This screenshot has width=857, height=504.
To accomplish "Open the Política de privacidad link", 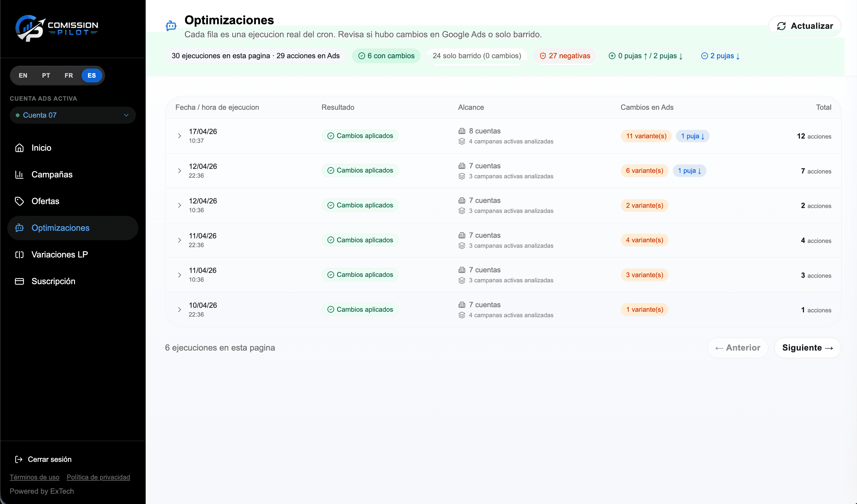I will tap(98, 477).
